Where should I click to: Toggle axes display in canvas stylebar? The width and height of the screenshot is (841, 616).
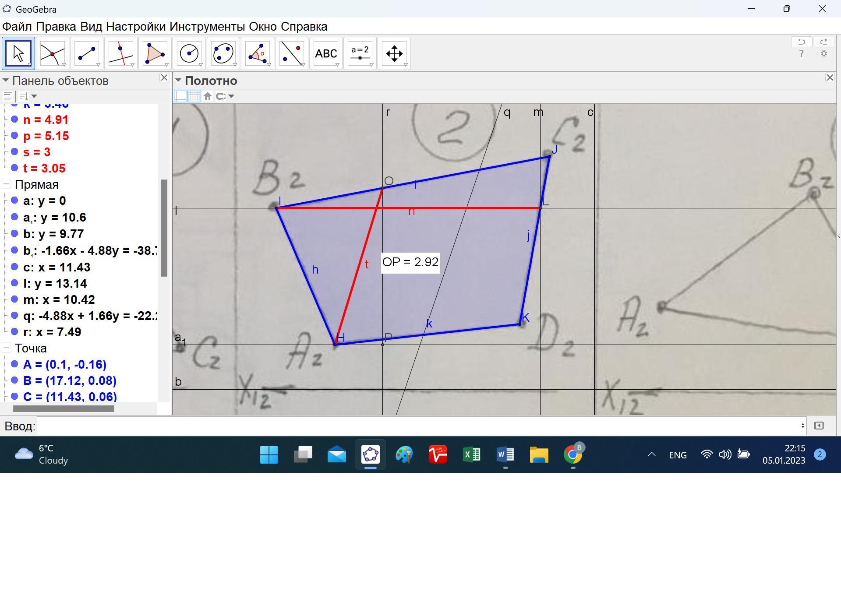pyautogui.click(x=180, y=96)
